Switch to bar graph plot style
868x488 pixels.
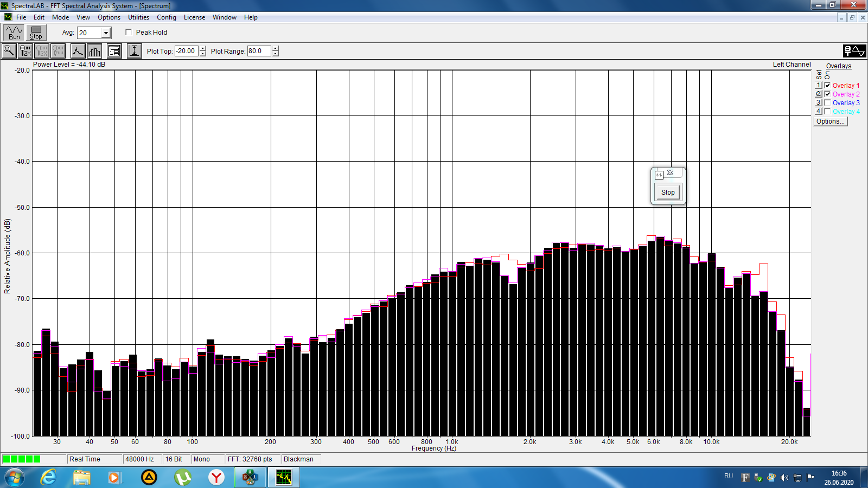(x=94, y=51)
